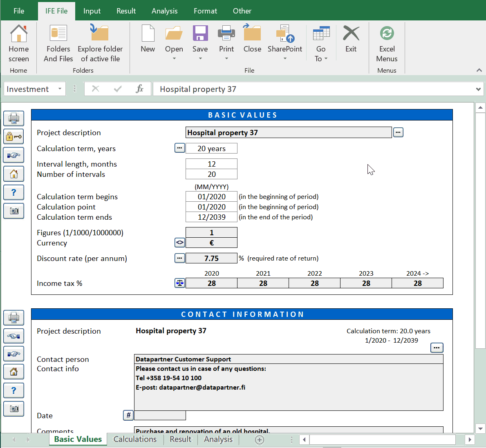Expand the Print dropdown arrow

[x=226, y=58]
